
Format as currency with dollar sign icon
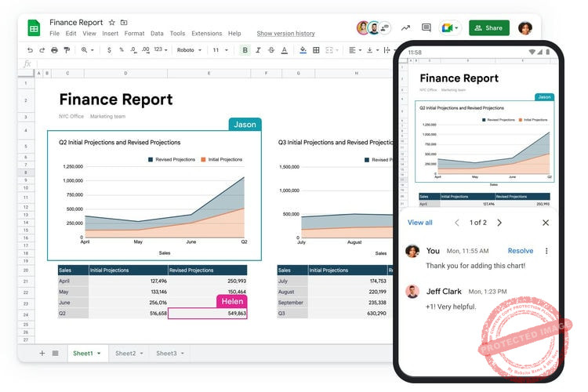[x=109, y=50]
